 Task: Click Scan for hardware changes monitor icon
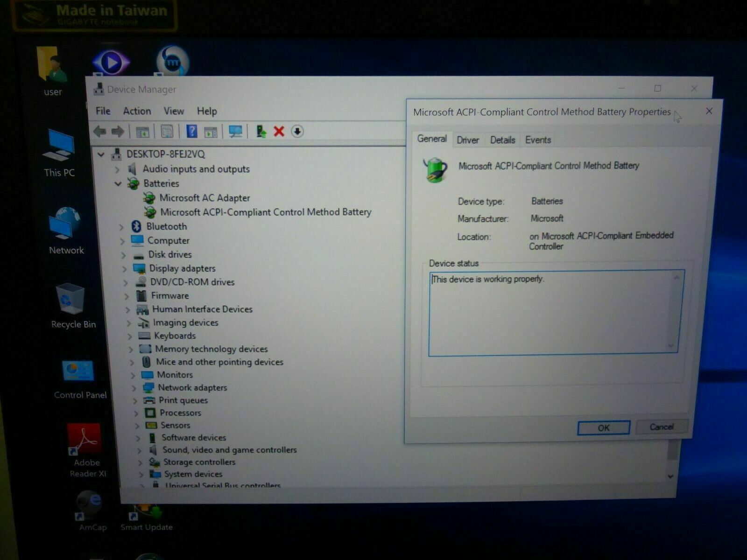(x=235, y=131)
